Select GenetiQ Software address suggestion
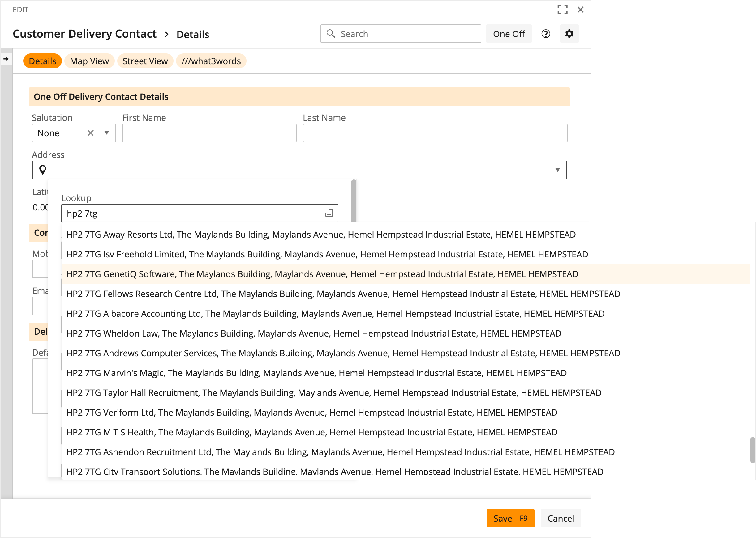Screen dimensions: 756x538 coord(322,274)
